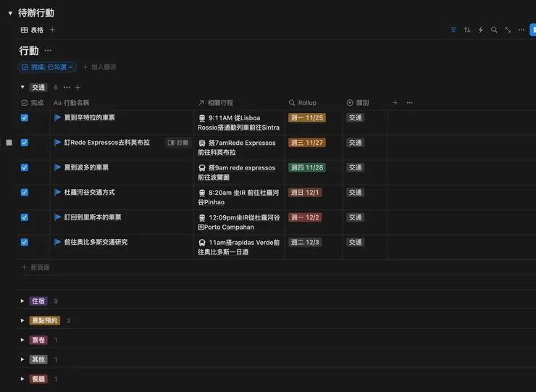Click the orange 週一 11/25 rollup tag
Screen dimensions: 536x392
(x=306, y=118)
